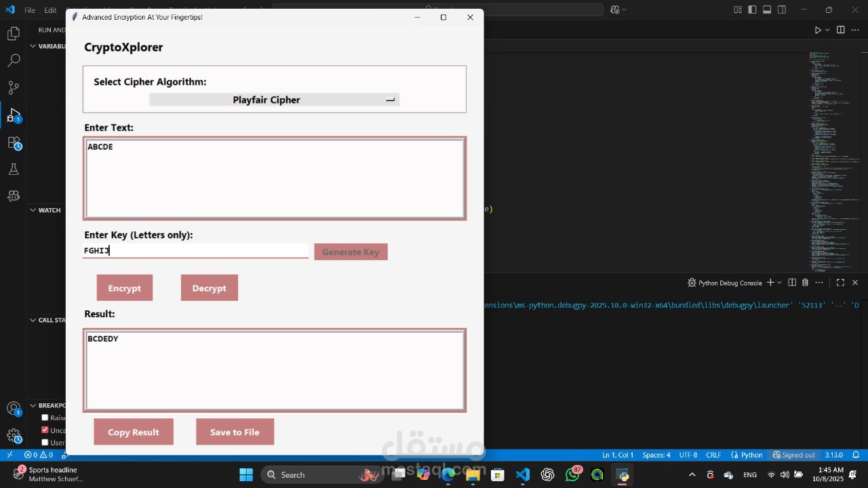
Task: Open Source Control view in VS Code
Action: (14, 87)
